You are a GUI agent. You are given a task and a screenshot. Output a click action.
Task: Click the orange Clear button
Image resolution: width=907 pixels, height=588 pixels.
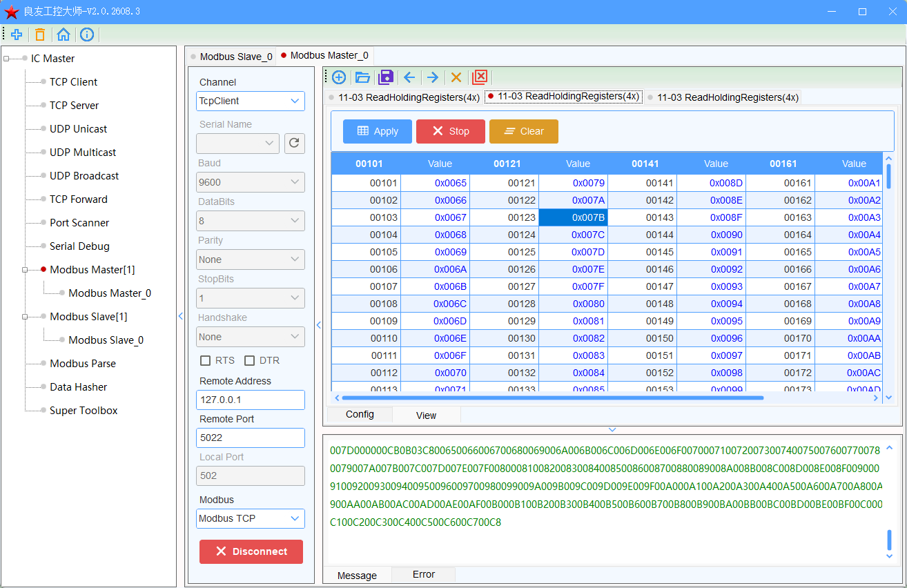(x=524, y=131)
